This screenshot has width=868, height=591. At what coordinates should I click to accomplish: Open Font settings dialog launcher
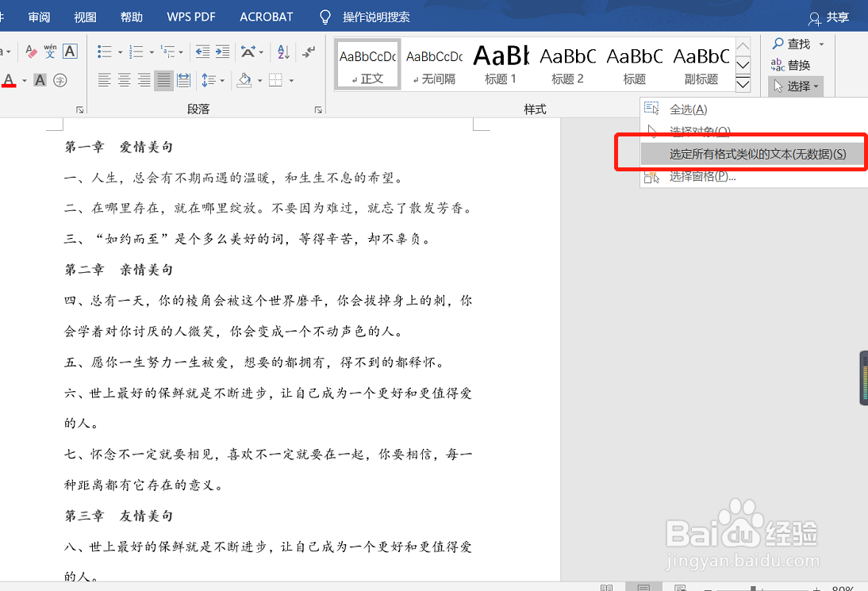coord(79,109)
